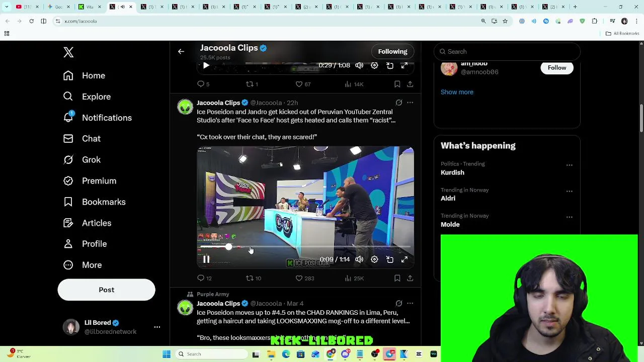Bookmark the post with 14K views
The width and height of the screenshot is (644, 362).
tap(397, 84)
